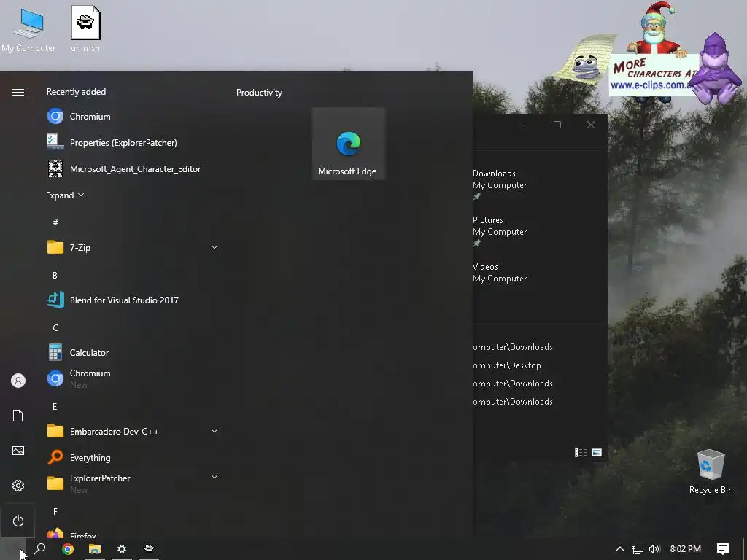This screenshot has height=560, width=747.
Task: Click the purple gorilla character
Action: click(x=716, y=69)
